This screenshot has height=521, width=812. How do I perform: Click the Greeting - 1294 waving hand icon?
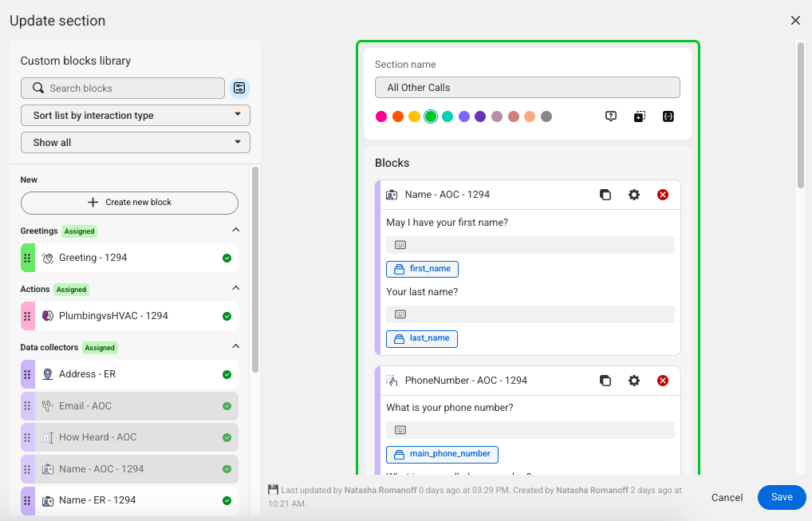[48, 258]
